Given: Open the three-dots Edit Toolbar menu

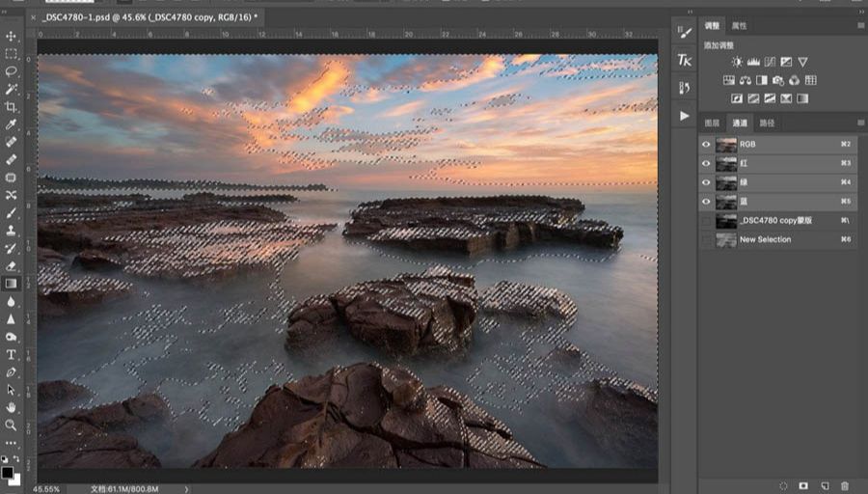Looking at the screenshot, I should tap(11, 443).
